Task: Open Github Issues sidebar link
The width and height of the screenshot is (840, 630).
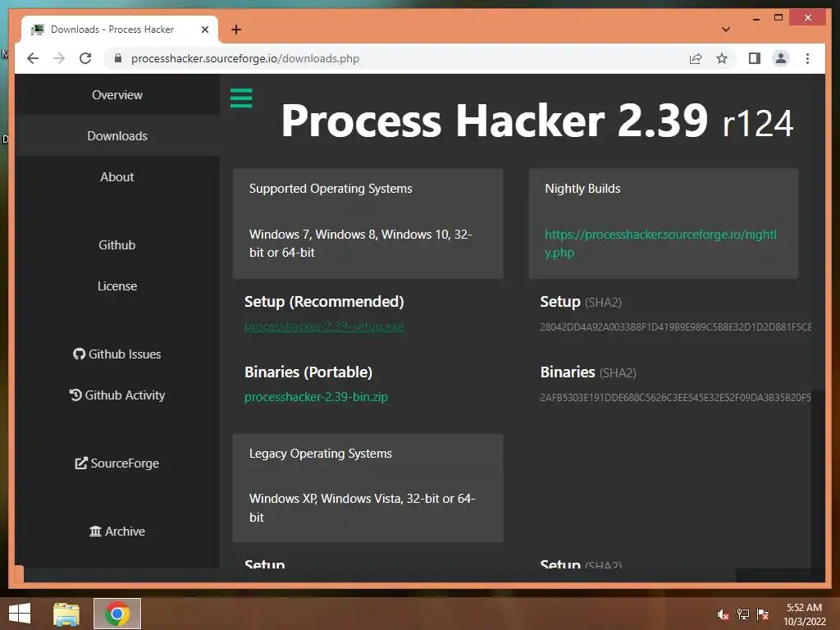Action: [x=116, y=354]
